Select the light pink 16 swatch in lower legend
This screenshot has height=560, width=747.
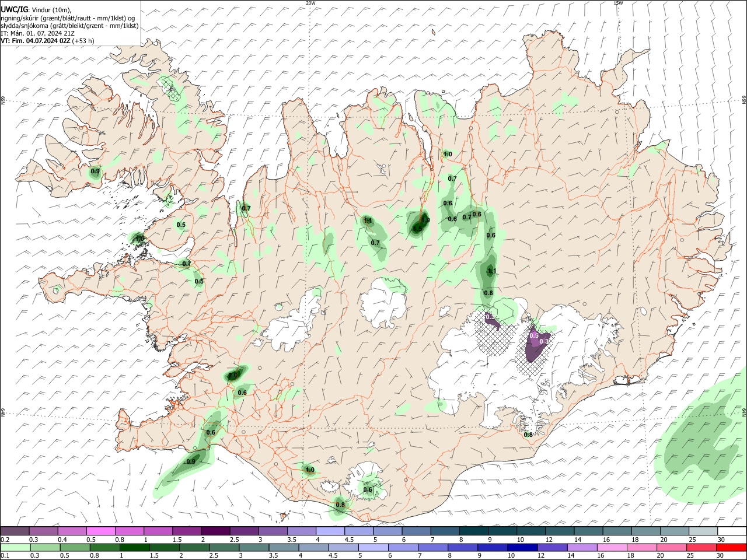612,547
